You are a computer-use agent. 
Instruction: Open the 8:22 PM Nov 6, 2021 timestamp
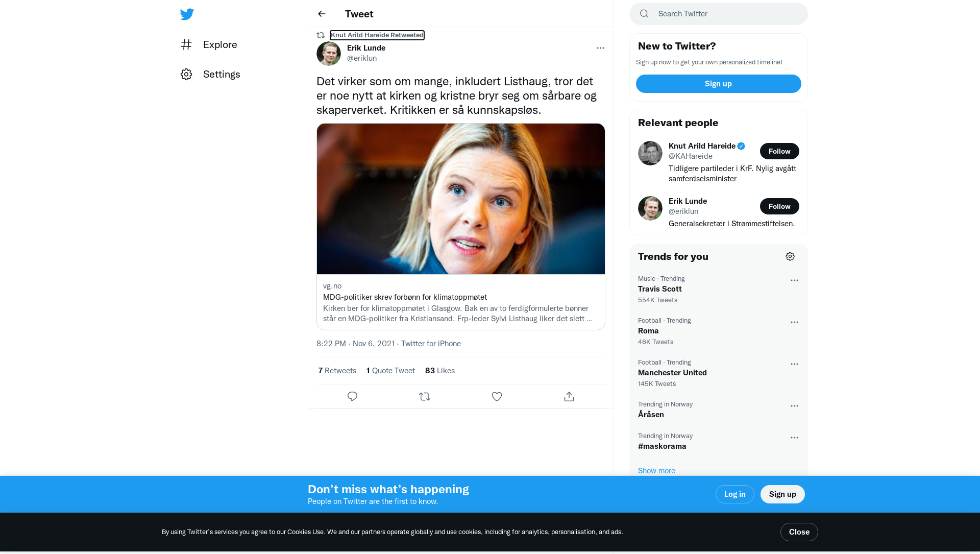[355, 344]
